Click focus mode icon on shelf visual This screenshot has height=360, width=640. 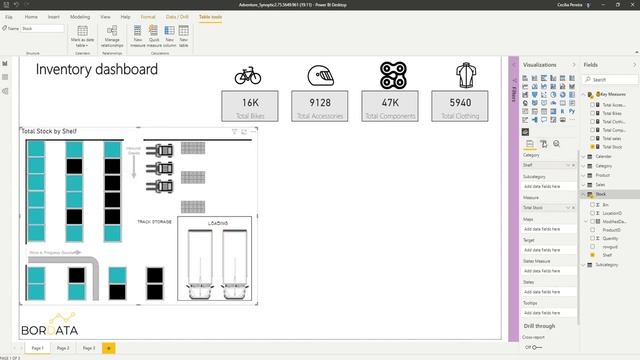coord(244,131)
